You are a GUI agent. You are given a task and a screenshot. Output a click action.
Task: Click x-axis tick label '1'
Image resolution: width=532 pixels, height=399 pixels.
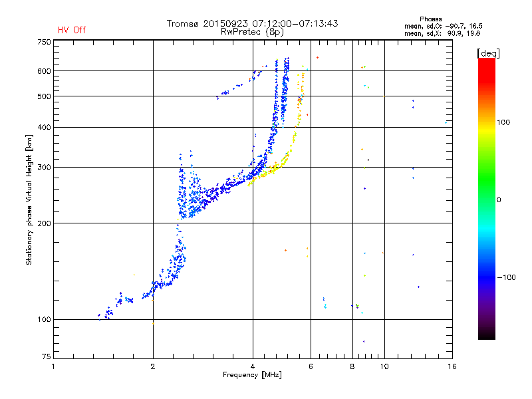(53, 366)
